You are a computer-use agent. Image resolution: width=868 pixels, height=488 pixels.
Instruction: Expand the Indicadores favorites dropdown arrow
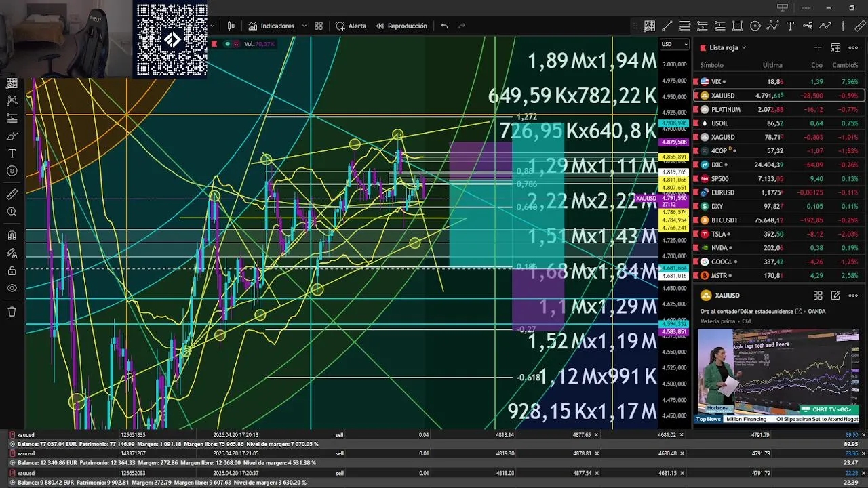coord(304,26)
